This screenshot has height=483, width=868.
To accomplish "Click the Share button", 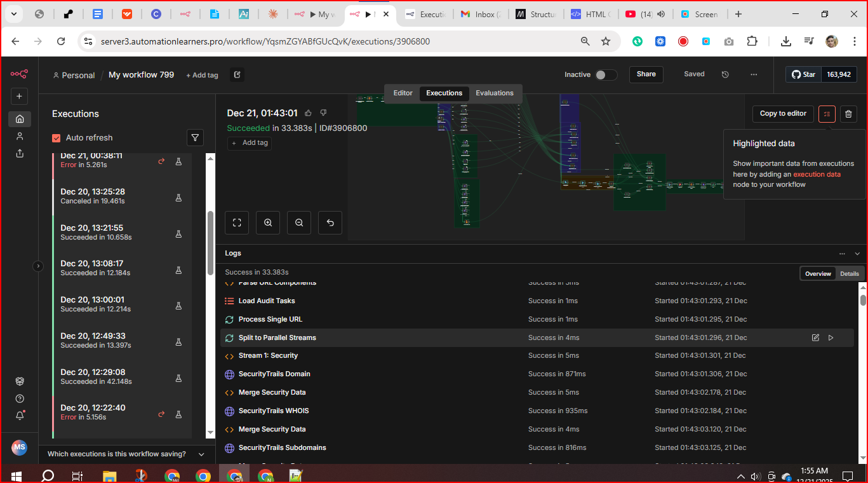I will pyautogui.click(x=646, y=74).
